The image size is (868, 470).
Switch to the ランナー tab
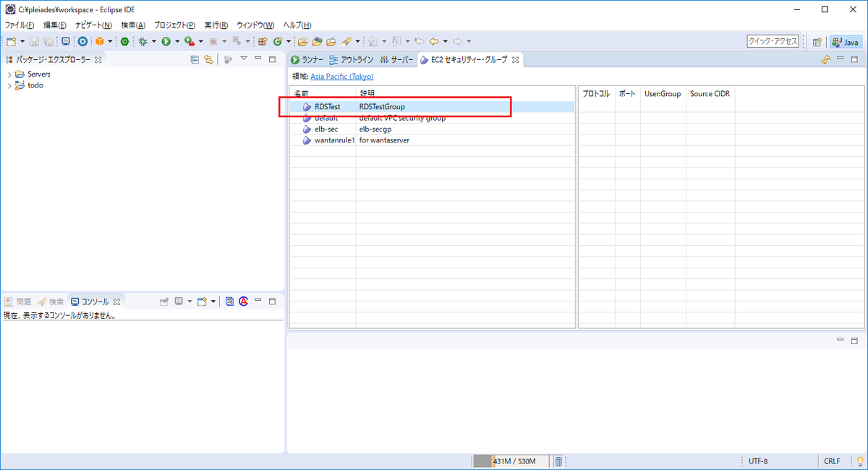click(307, 60)
